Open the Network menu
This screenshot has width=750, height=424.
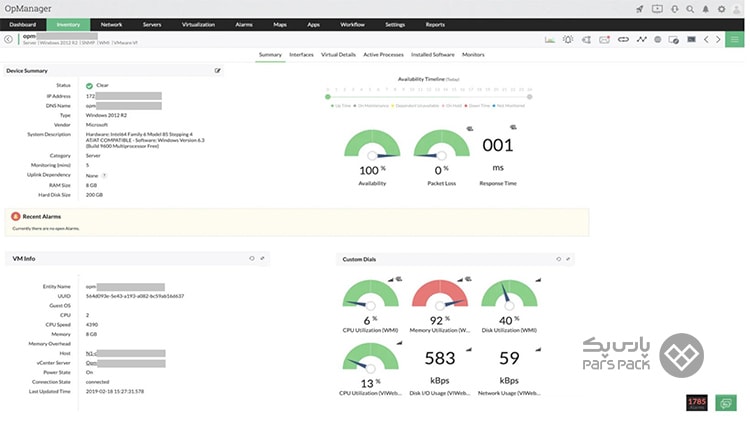pyautogui.click(x=111, y=24)
